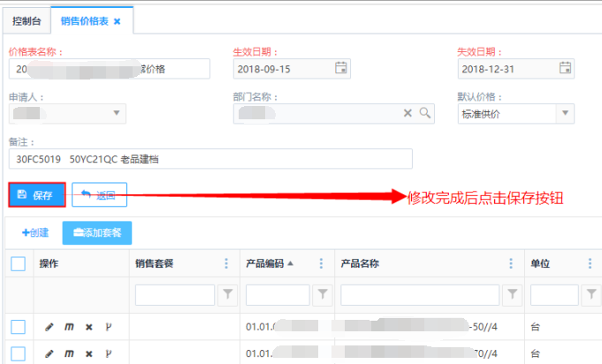Click the edit pencil icon in first row
The height and width of the screenshot is (364, 602).
pos(49,327)
